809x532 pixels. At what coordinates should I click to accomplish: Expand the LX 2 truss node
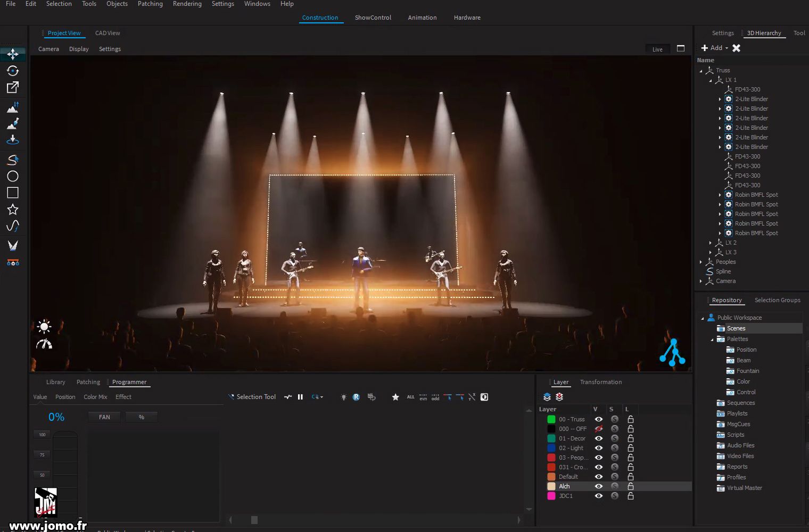click(711, 243)
